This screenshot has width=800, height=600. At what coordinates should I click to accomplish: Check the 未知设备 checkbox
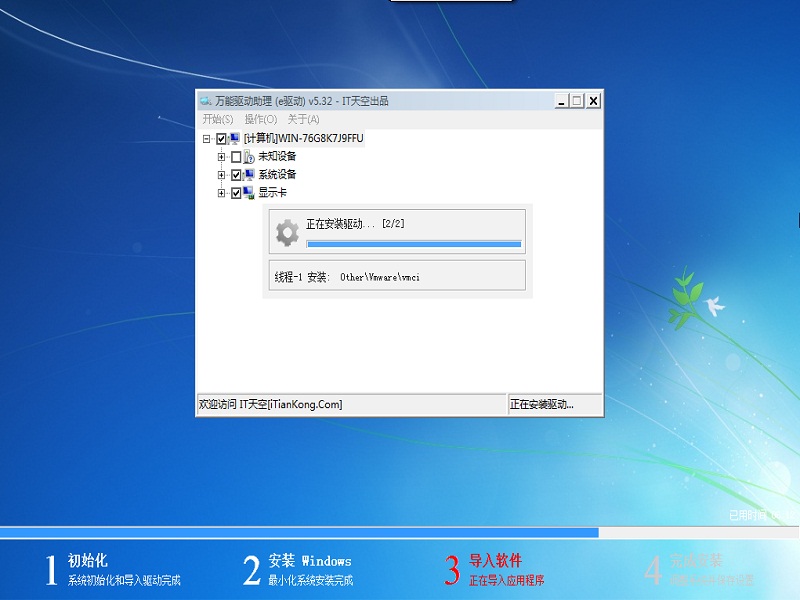click(236, 157)
